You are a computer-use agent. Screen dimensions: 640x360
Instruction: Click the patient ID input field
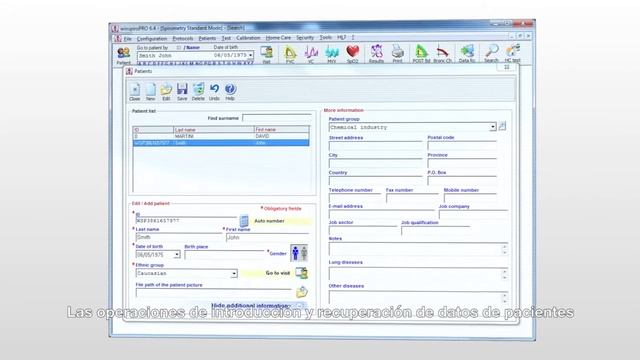point(186,221)
